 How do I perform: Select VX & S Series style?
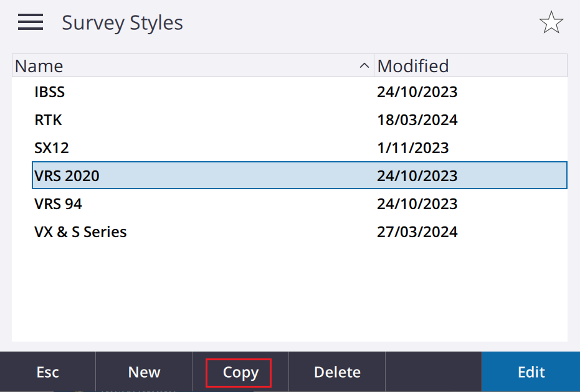pyautogui.click(x=300, y=231)
